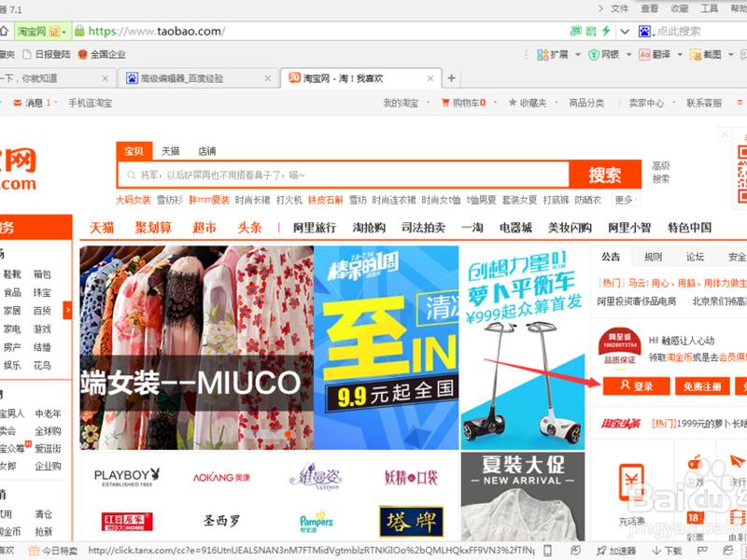
Task: Open the 收藏 browser menu
Action: tap(680, 8)
